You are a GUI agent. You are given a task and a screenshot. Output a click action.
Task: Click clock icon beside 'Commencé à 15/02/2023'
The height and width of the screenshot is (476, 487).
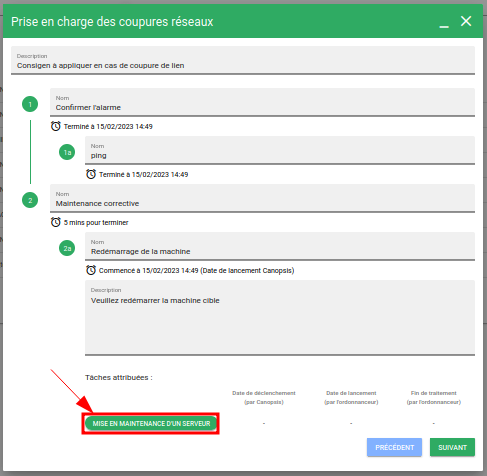pos(91,270)
